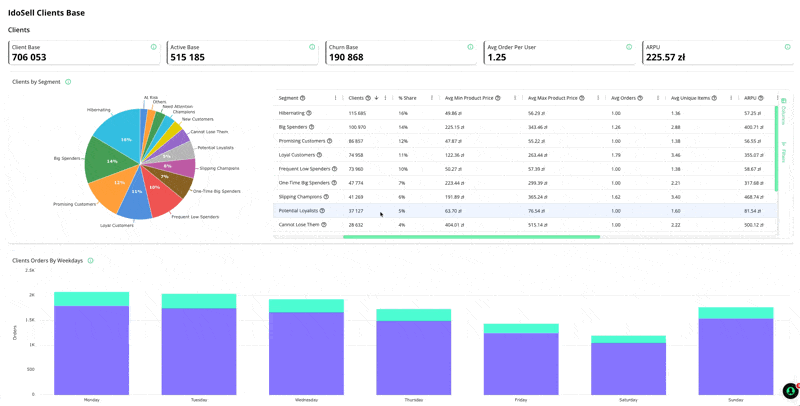Click info icon next to Clients Orders By Weekdays
Screen dimensions: 800x406
[x=90, y=261]
